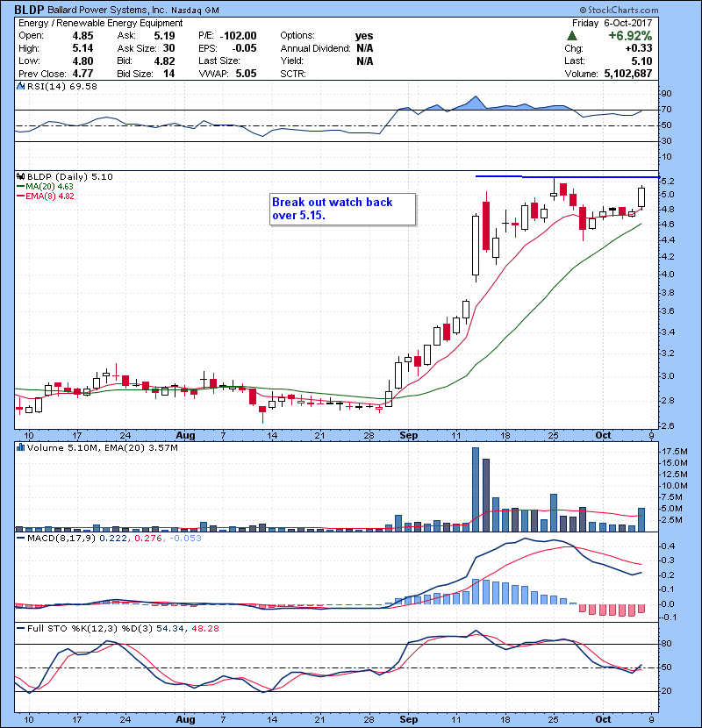
Task: Click the Friday 6-Oct-2017 date text
Action: tap(612, 23)
